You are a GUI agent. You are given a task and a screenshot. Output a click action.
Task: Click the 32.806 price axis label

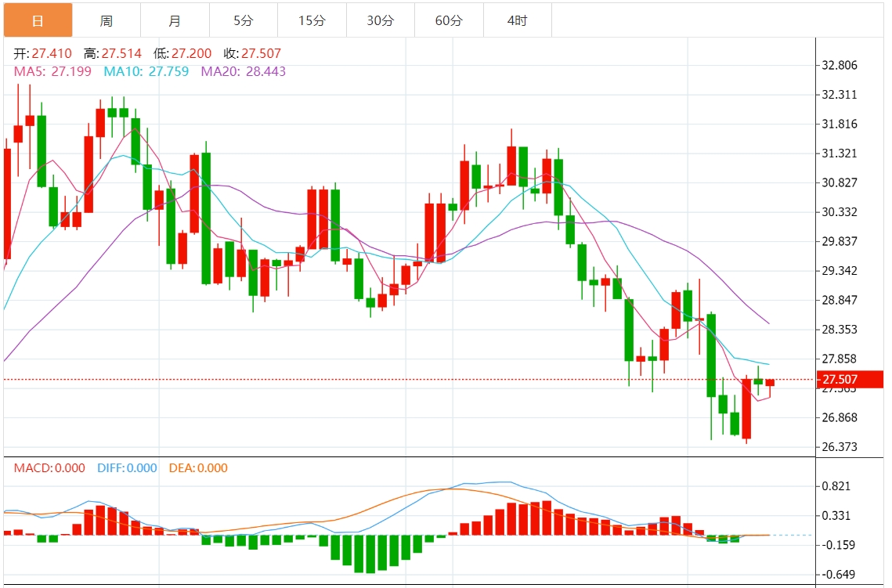tap(840, 66)
